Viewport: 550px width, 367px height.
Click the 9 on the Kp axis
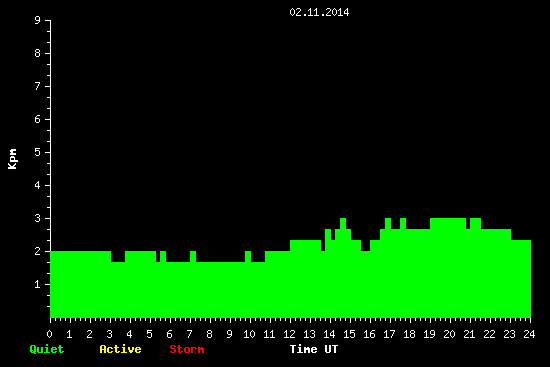click(38, 20)
